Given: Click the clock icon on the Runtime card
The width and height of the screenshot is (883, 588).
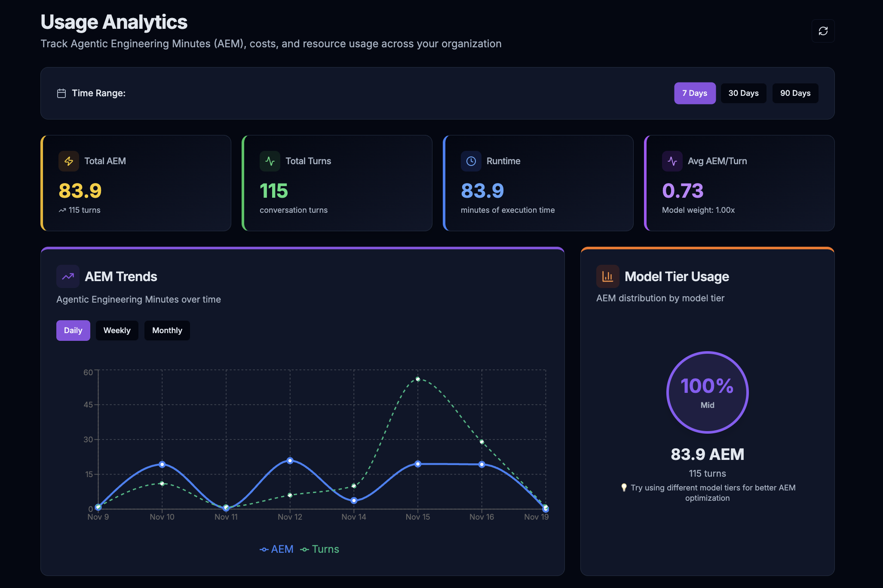Looking at the screenshot, I should point(471,161).
